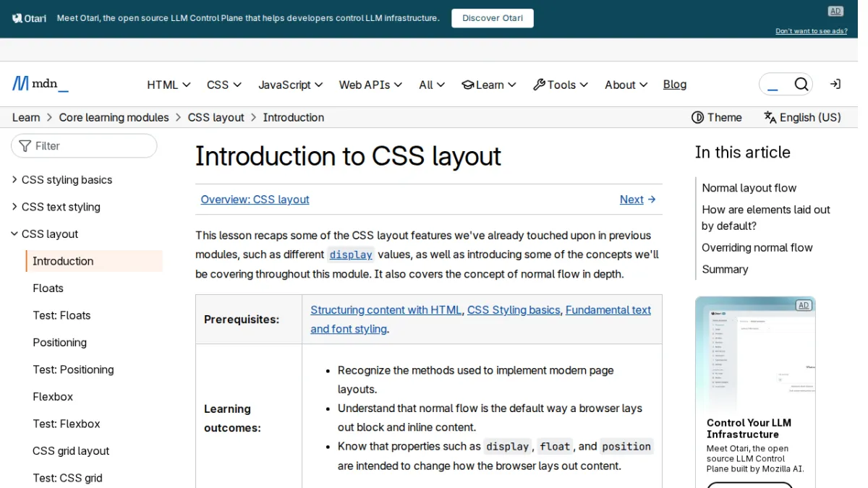Expand the About menu

click(x=626, y=85)
